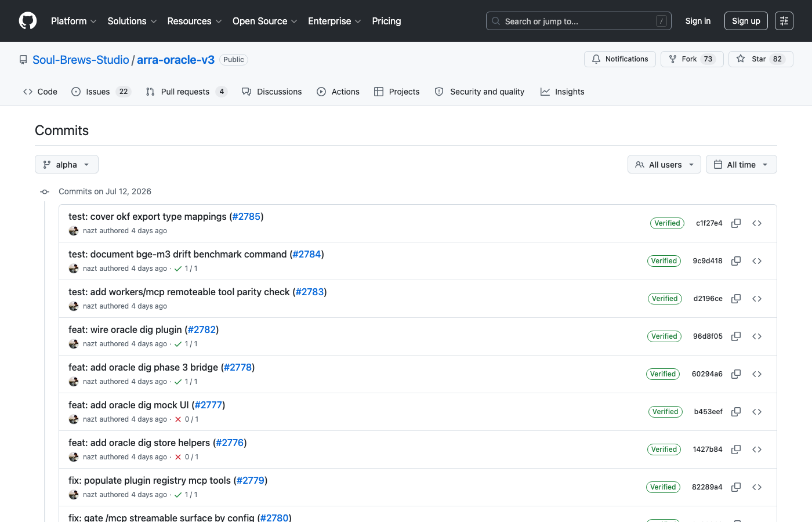This screenshot has width=812, height=522.
Task: Open arra-oracle-v3 repository link
Action: [x=176, y=60]
